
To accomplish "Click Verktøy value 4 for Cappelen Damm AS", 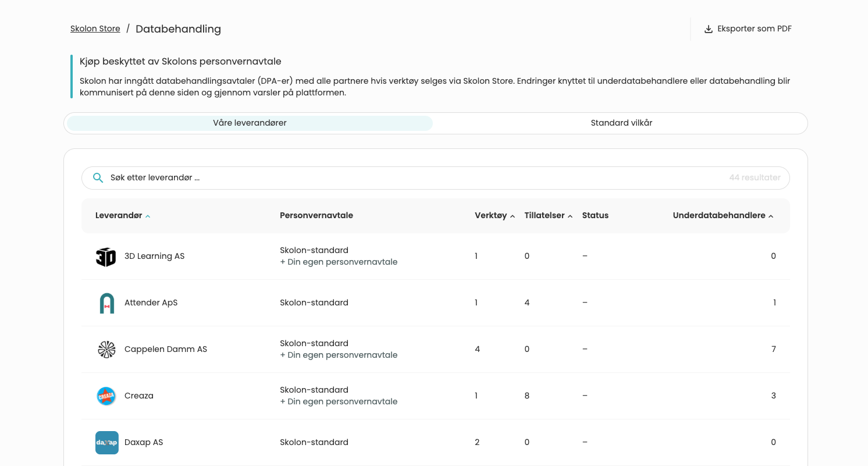I will pyautogui.click(x=478, y=350).
